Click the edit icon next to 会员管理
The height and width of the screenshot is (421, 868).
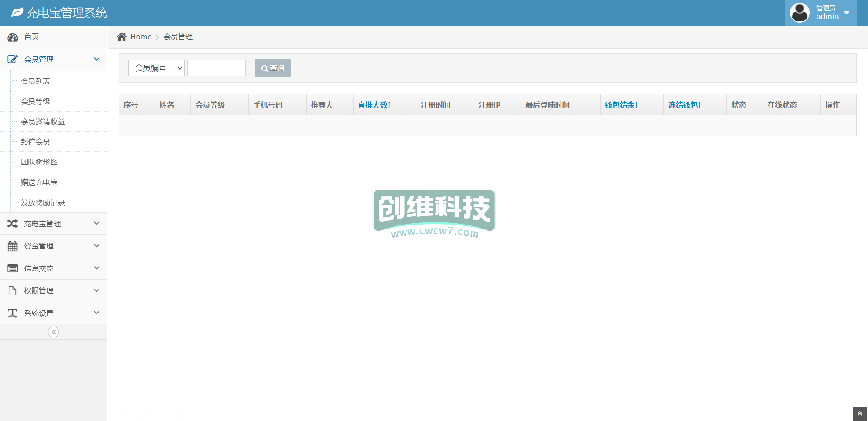[13, 59]
